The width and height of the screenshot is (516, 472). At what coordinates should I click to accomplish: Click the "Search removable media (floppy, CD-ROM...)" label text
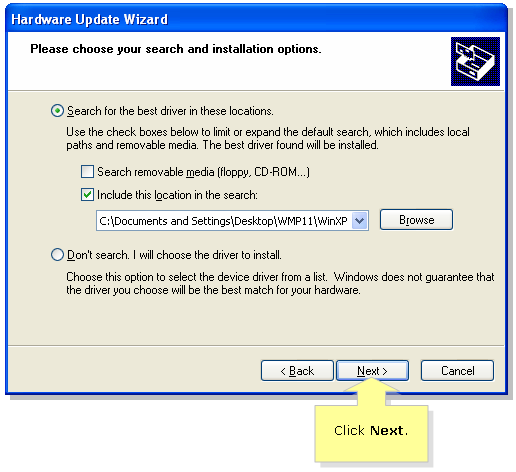point(203,172)
